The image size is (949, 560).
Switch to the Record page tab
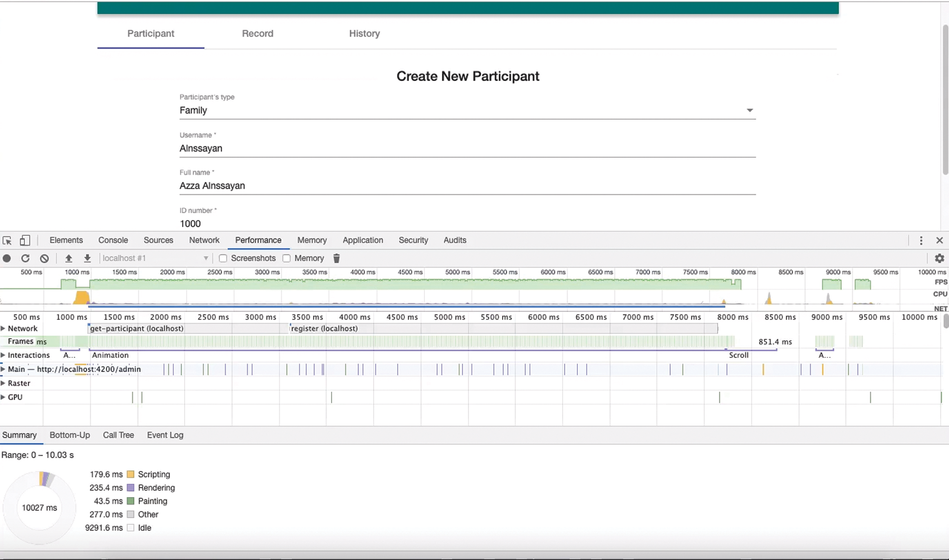(257, 34)
